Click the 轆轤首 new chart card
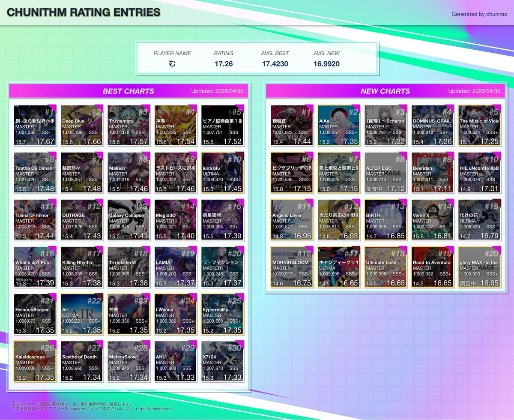 point(292,125)
